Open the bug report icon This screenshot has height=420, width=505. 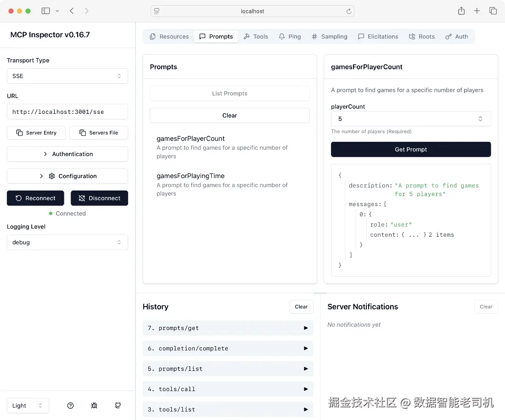click(94, 405)
